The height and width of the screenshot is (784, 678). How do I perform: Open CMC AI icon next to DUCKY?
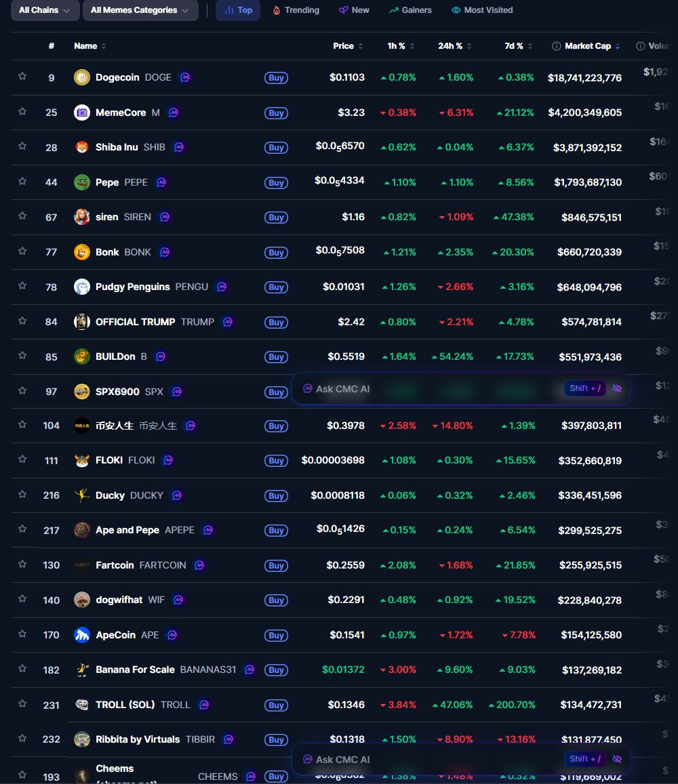point(177,495)
